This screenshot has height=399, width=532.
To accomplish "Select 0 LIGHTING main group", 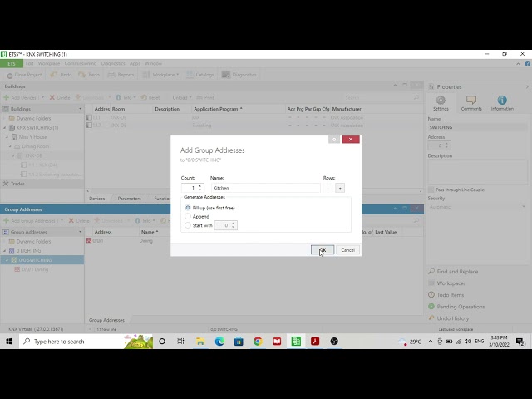I will 28,251.
